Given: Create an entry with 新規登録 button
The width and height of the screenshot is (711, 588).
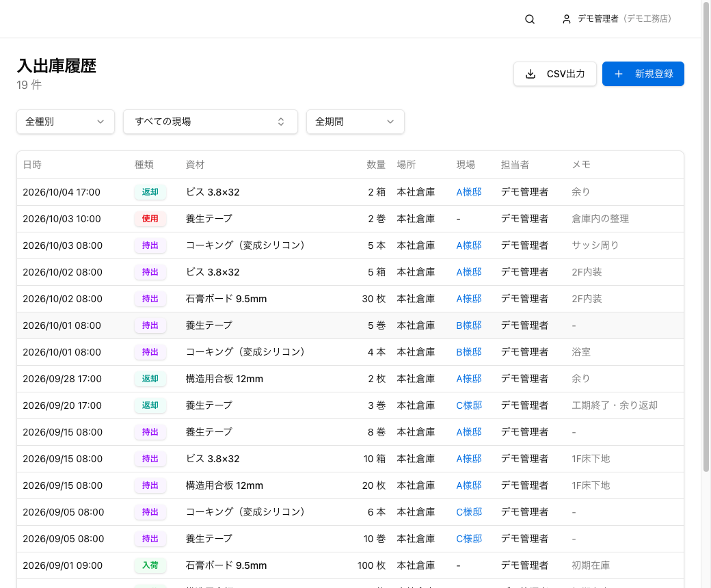Looking at the screenshot, I should (643, 74).
